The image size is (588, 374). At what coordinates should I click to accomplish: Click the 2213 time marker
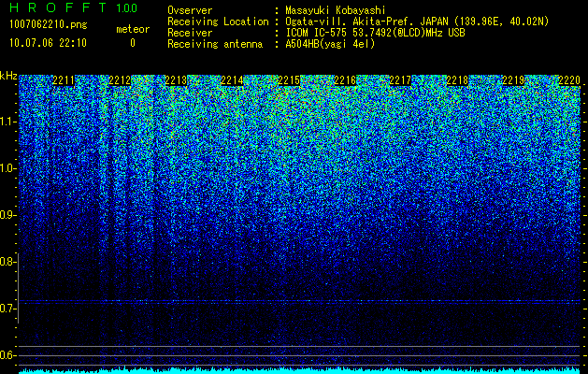[176, 80]
